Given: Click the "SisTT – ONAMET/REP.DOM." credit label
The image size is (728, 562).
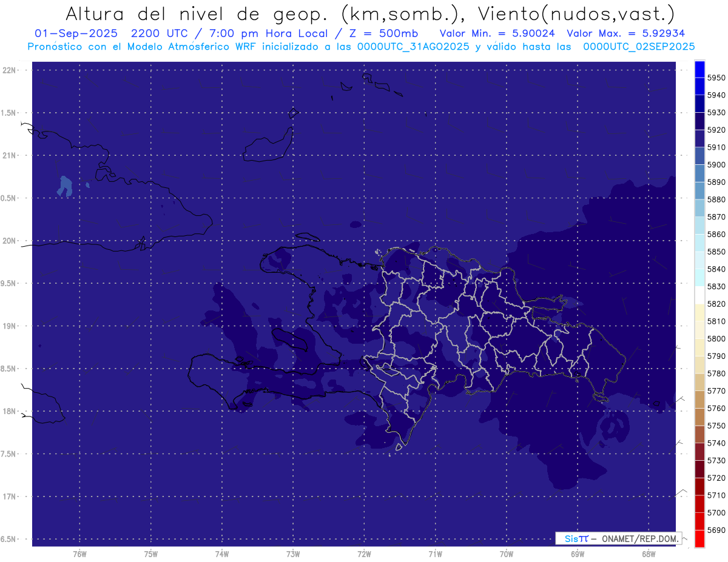Looking at the screenshot, I should (619, 538).
